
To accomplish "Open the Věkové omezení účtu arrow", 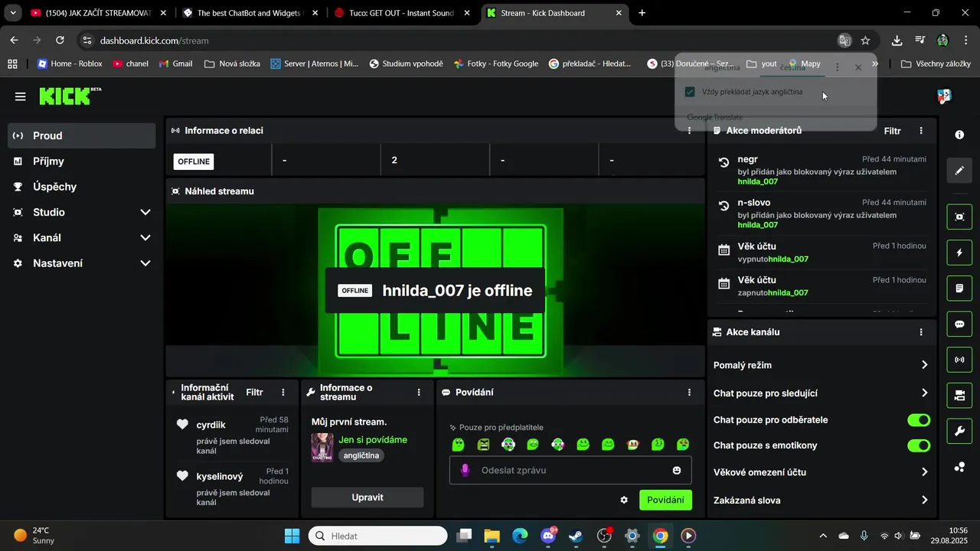I will pyautogui.click(x=924, y=472).
